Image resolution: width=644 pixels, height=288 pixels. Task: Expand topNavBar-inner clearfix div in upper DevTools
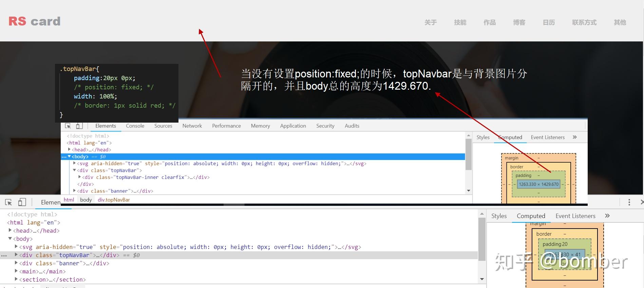pyautogui.click(x=80, y=177)
